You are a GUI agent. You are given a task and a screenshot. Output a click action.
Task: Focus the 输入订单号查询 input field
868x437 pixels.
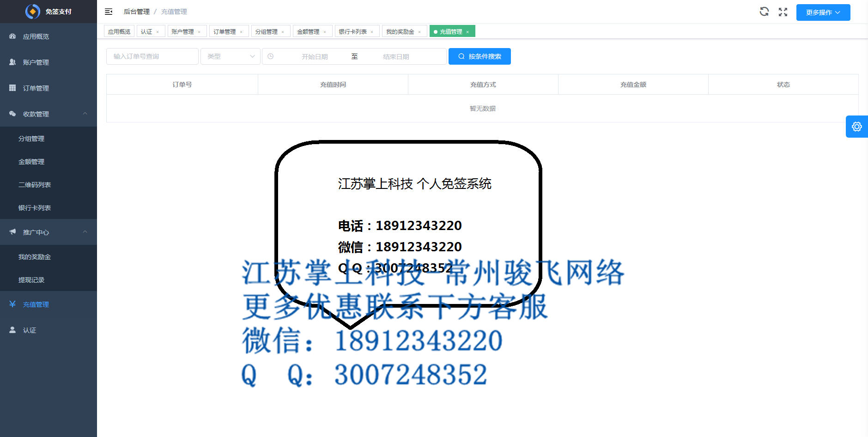click(152, 56)
